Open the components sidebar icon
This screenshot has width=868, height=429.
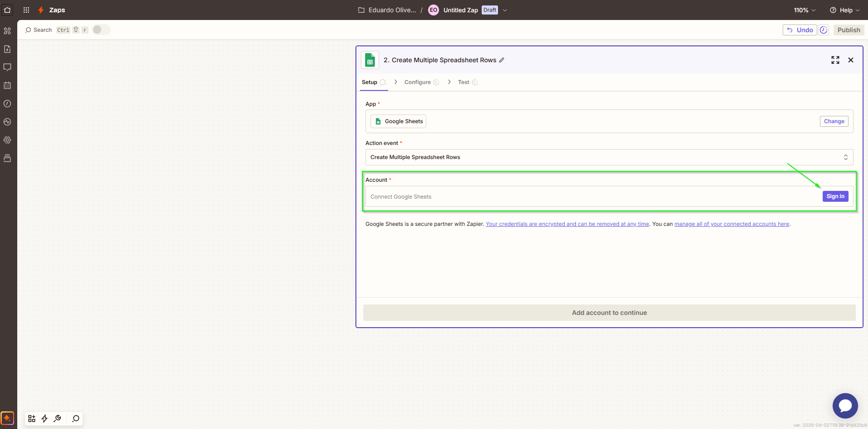[x=7, y=31]
